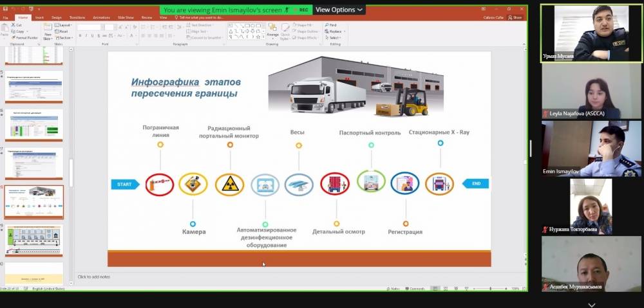
Task: Click the Save icon in the title bar
Action: tap(4, 8)
